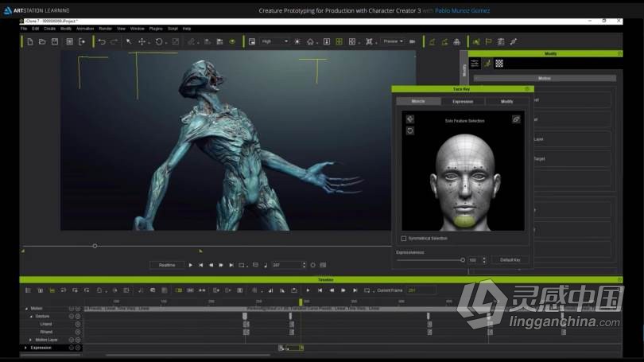Click the Redo arrow in the toolbar

click(114, 41)
